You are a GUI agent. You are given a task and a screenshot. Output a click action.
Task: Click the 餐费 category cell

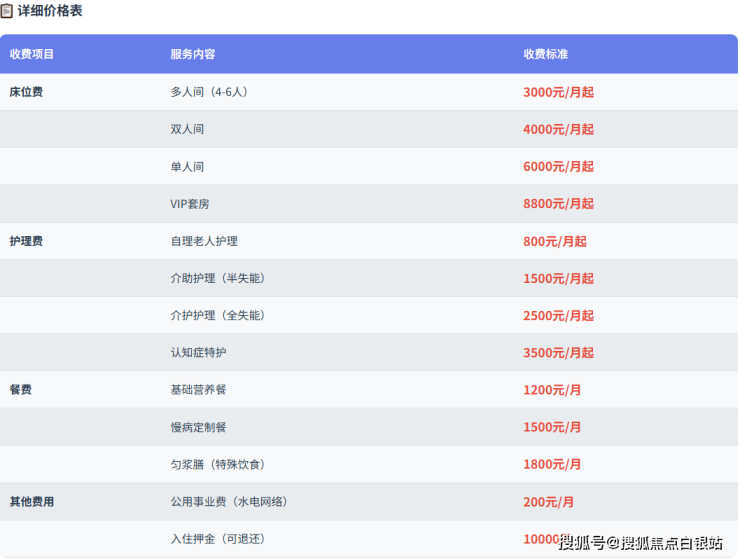click(x=20, y=390)
